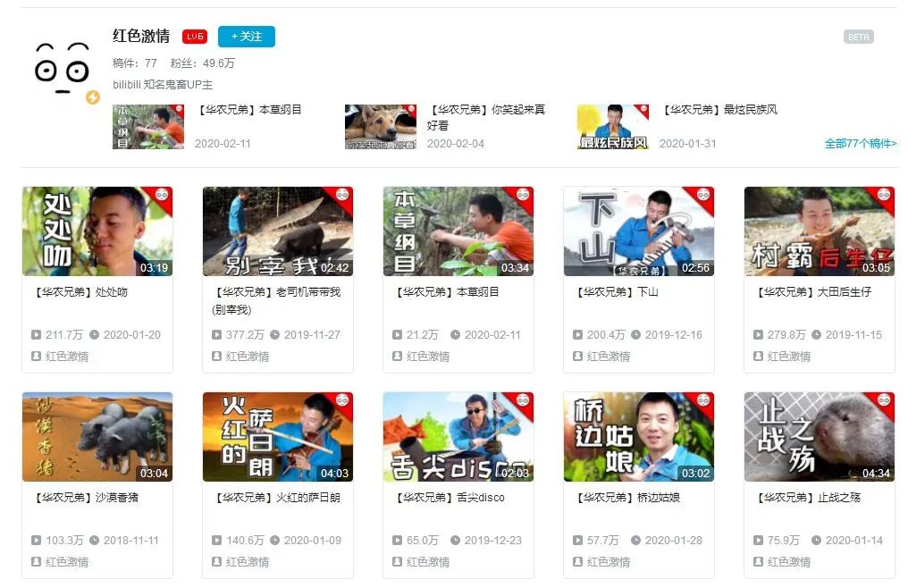The width and height of the screenshot is (908, 588).
Task: Click the clock icon beside 2020-01-20
Action: coord(95,335)
